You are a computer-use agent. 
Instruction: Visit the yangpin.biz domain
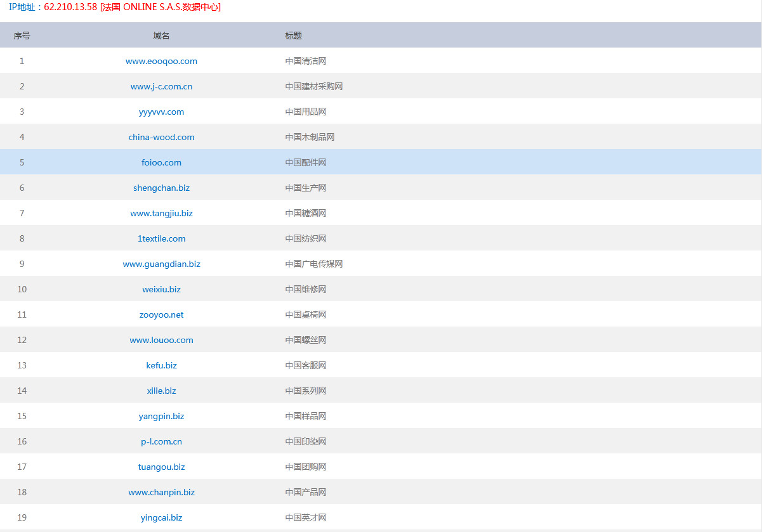pos(161,416)
